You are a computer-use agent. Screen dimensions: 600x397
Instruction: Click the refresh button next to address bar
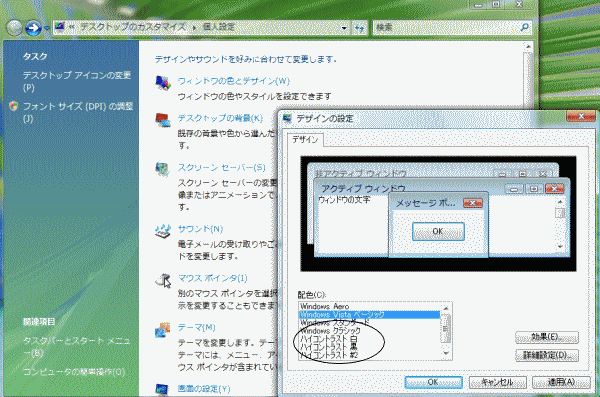[x=359, y=28]
